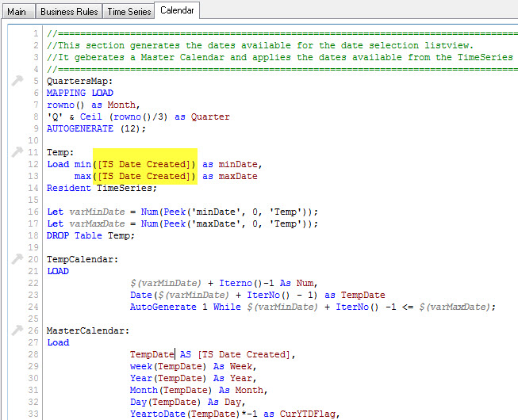
Task: Click the Quarter field name on line 8
Action: pos(210,116)
